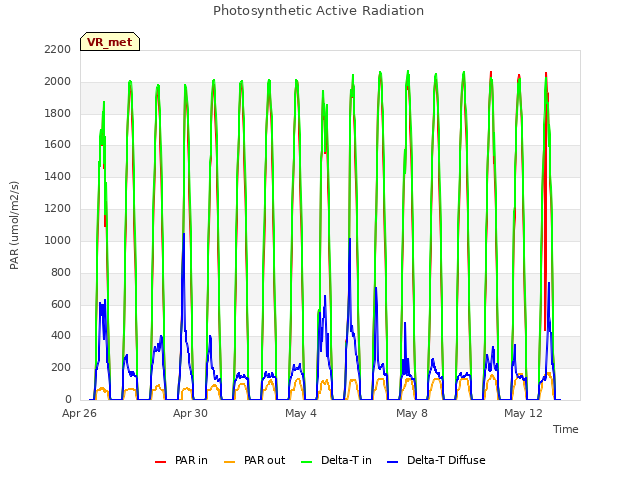This screenshot has height=480, width=640.
Task: Click the 1200 y-axis tick label
Action: [x=58, y=208]
